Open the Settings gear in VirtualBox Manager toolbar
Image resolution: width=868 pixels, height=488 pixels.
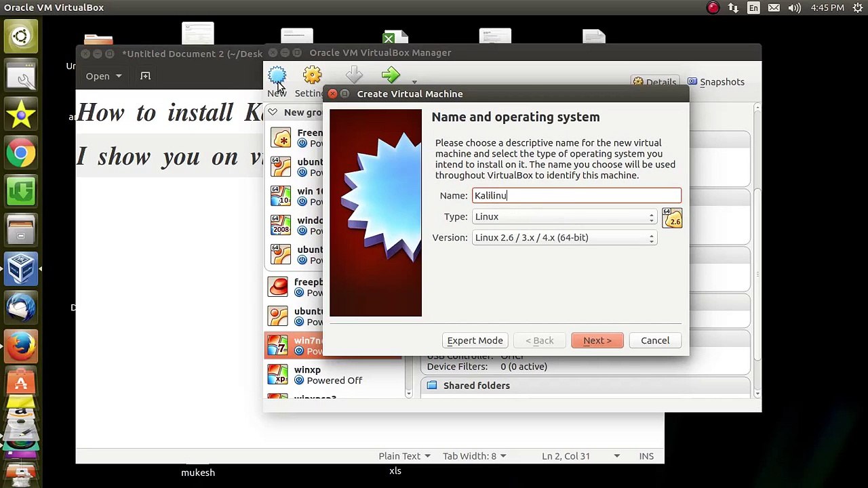312,76
